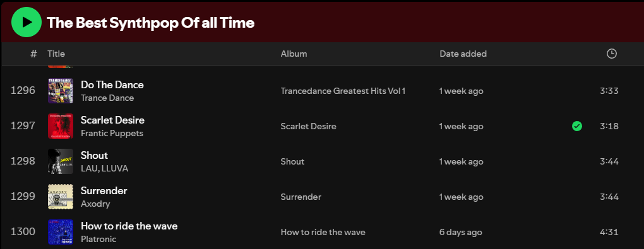This screenshot has width=644, height=249.
Task: Play The Best Synthpop playlist
Action: coord(27,22)
